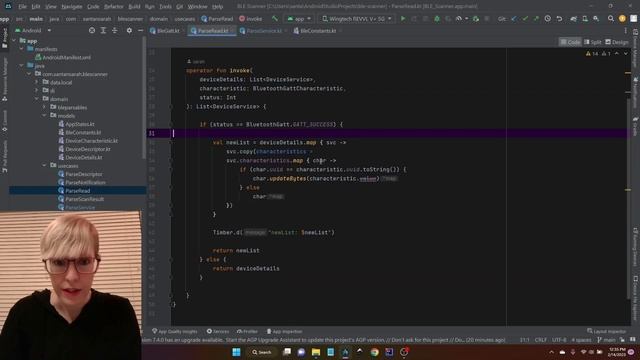Click Windows taskbar Search box
The width and height of the screenshot is (640, 360).
[x=262, y=352]
